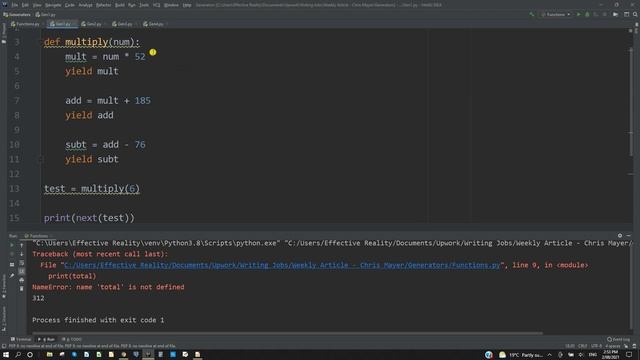
Task: Click the up arrow in Run panel
Action: point(22,245)
